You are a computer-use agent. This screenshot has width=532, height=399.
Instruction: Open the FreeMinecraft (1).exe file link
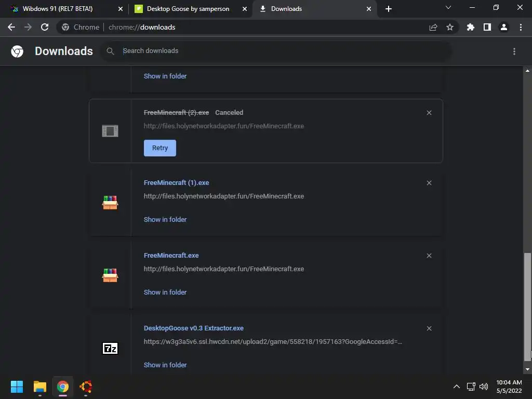[x=177, y=182]
